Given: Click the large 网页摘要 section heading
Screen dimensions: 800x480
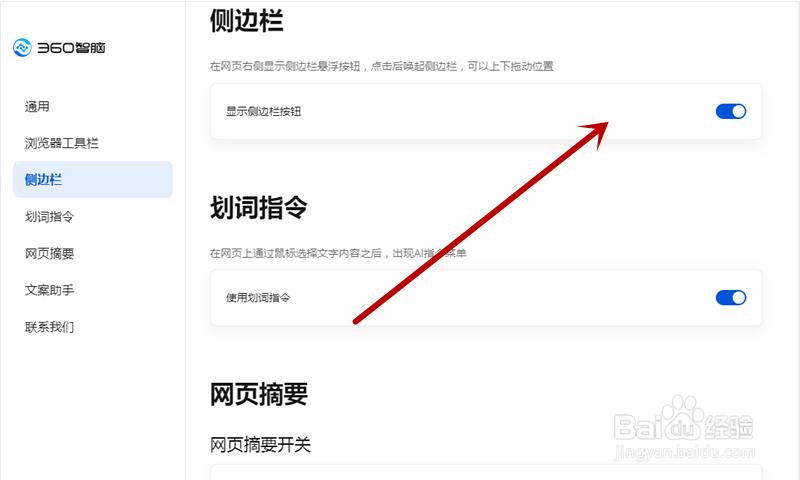Looking at the screenshot, I should tap(259, 394).
